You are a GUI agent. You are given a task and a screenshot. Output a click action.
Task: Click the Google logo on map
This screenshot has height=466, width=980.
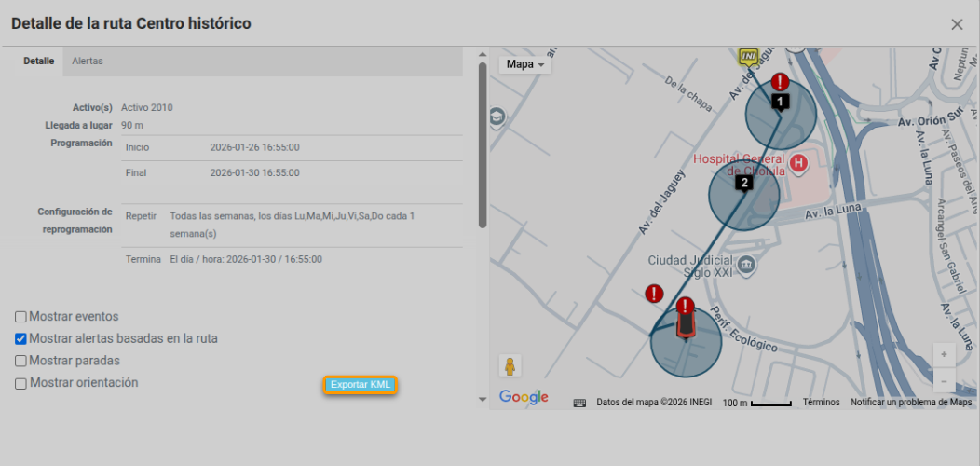pyautogui.click(x=524, y=397)
